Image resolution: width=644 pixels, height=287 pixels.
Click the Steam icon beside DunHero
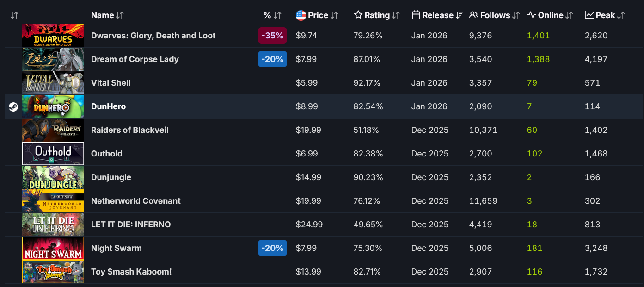coord(13,107)
